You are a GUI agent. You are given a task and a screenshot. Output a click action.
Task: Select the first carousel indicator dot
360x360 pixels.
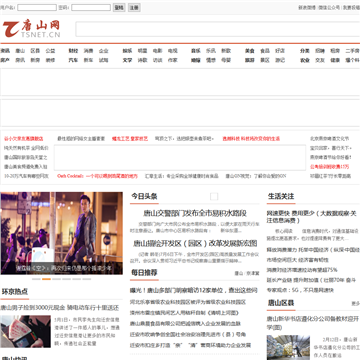(x=36, y=279)
